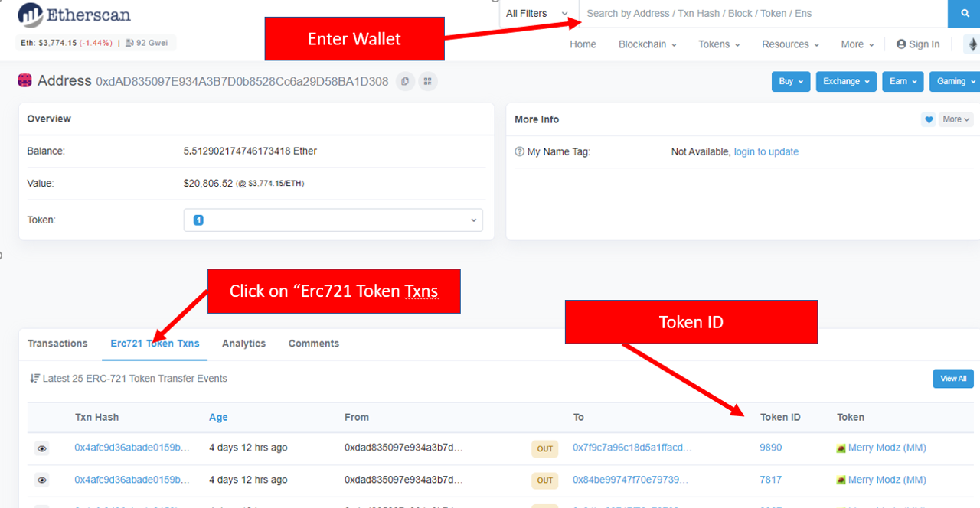Click the wallet address 0xdAD835097E934A3B7D0b8528Cc6a29D58BA1D308
The height and width of the screenshot is (508, 980).
coord(242,81)
